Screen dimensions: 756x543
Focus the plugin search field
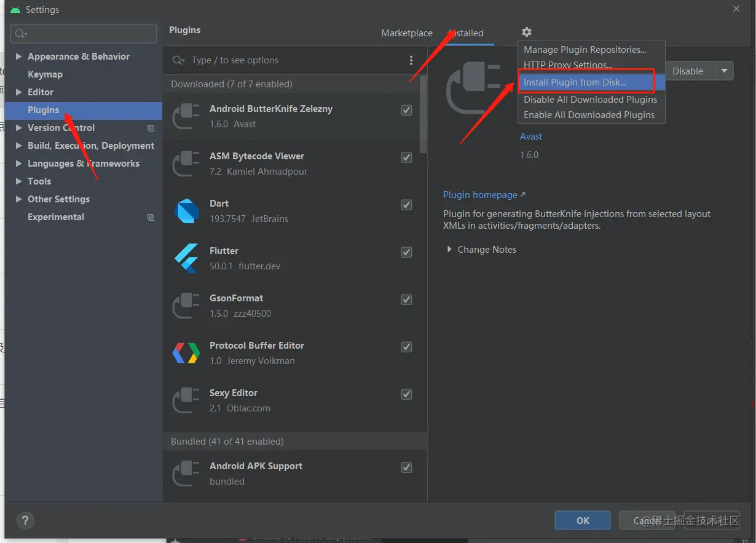point(295,60)
